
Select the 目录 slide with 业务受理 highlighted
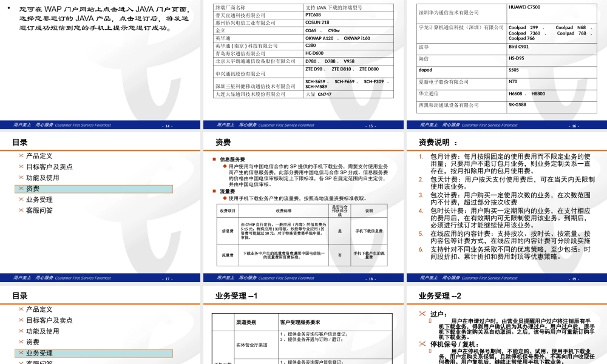coord(100,325)
